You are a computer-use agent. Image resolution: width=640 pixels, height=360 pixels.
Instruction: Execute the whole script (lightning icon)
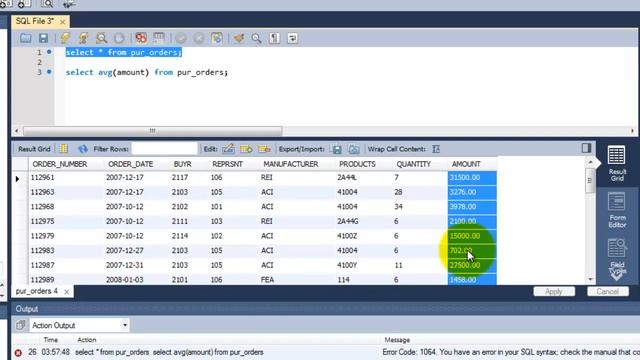coord(65,38)
